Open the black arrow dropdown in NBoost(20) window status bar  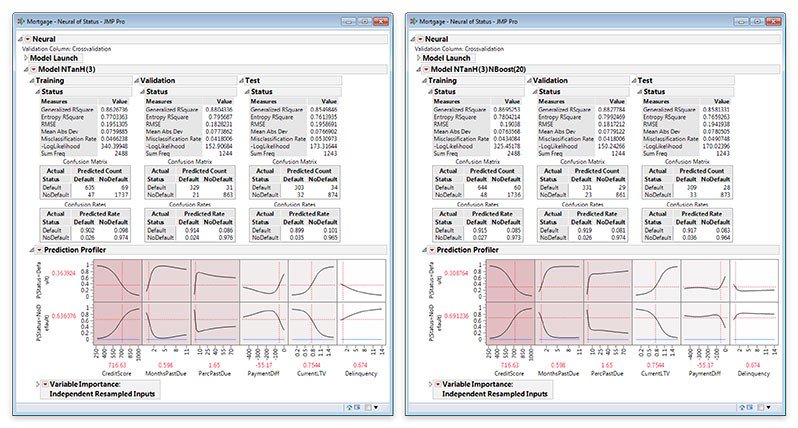(768, 407)
